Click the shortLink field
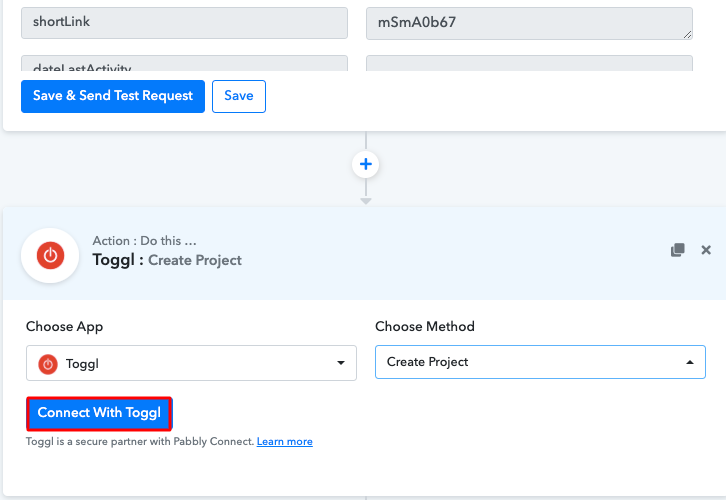This screenshot has height=500, width=726. click(184, 23)
